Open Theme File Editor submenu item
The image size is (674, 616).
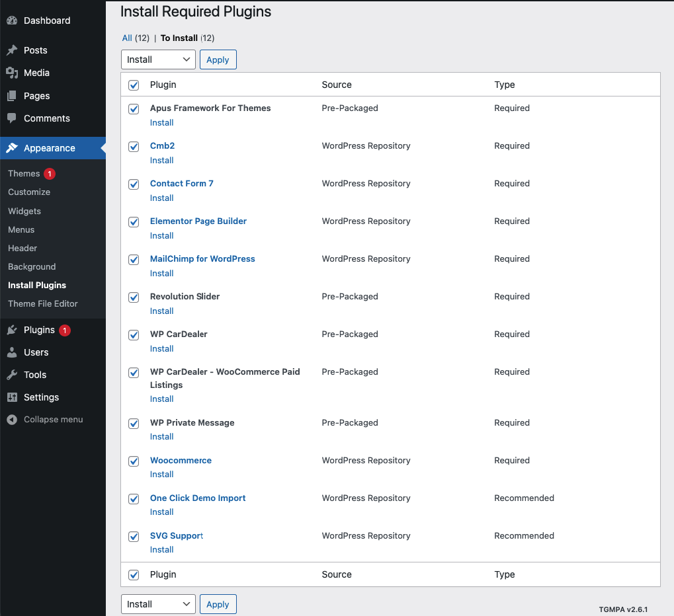pos(43,304)
